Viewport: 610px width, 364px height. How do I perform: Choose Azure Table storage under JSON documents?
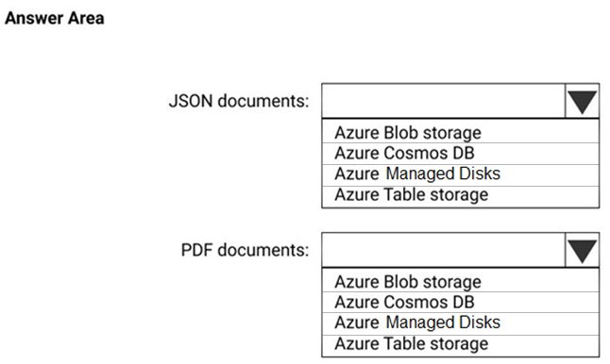tap(460, 196)
